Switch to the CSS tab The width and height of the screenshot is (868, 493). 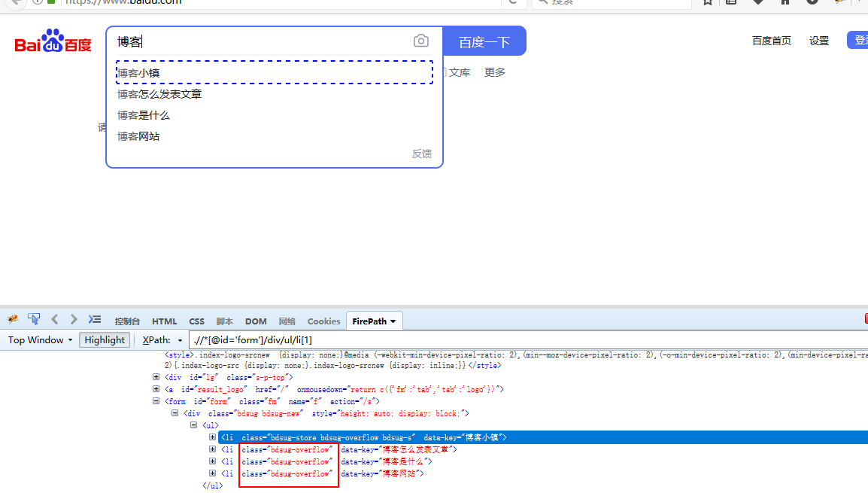pos(196,321)
